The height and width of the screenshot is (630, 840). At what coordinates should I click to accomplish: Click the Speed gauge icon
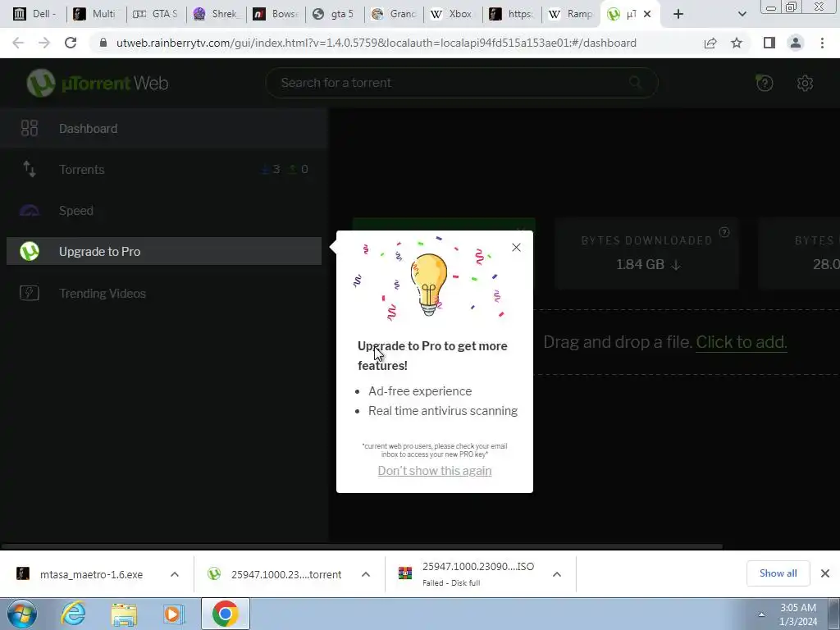pyautogui.click(x=30, y=211)
